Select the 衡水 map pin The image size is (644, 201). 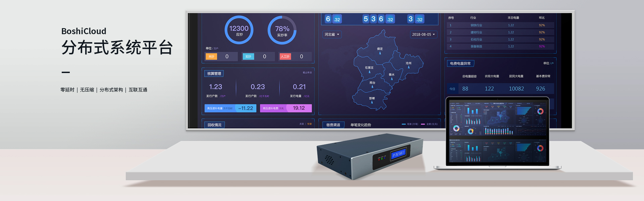click(x=391, y=78)
